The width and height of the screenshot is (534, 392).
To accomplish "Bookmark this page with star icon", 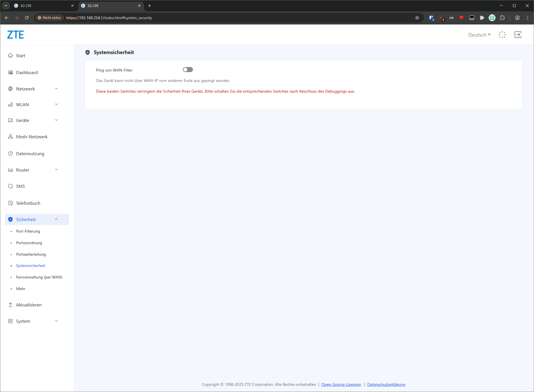I will pos(417,18).
